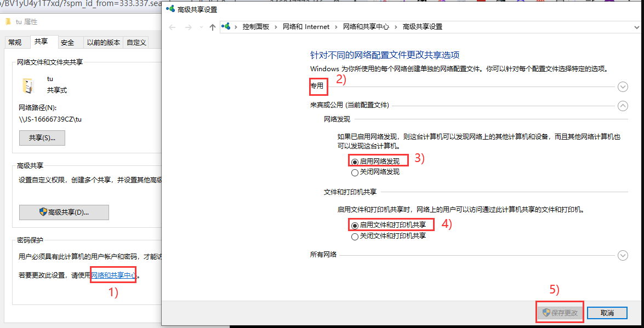Select 启用文件和打印机共享 option
The width and height of the screenshot is (644, 328).
(x=355, y=225)
